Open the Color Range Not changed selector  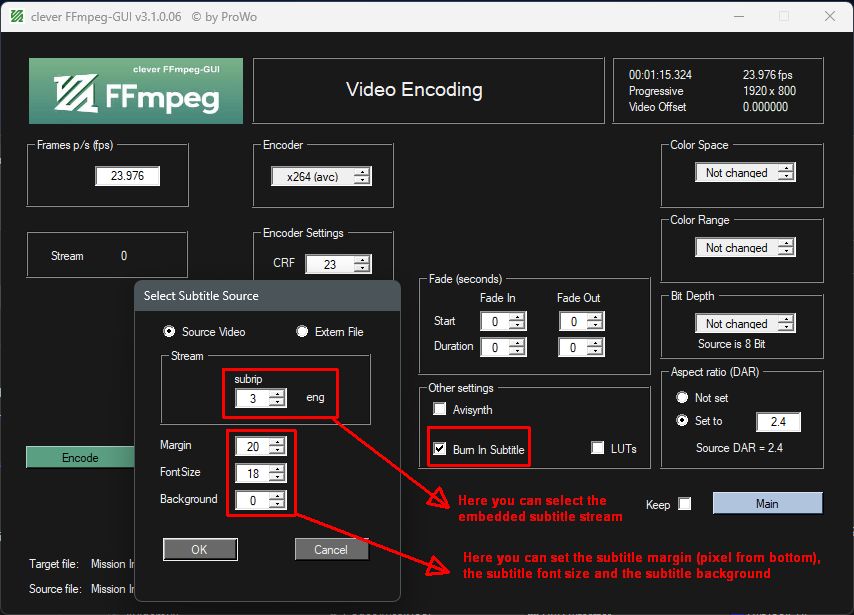[745, 248]
